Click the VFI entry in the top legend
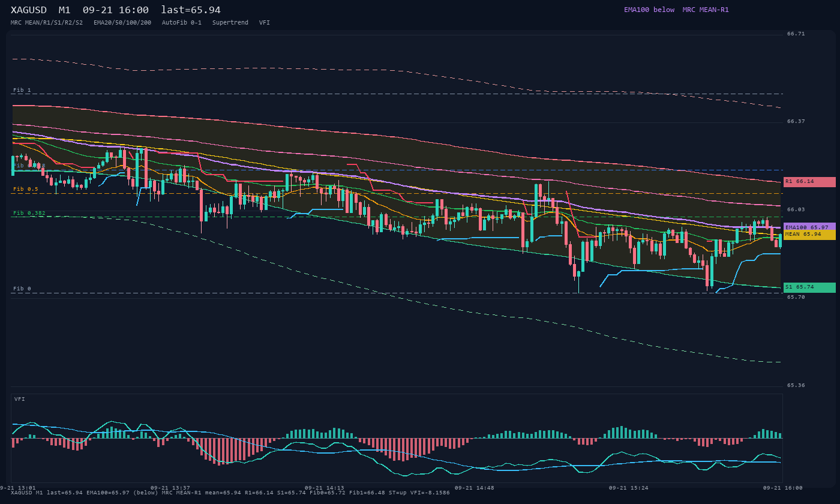Image resolution: width=840 pixels, height=504 pixels. click(265, 23)
